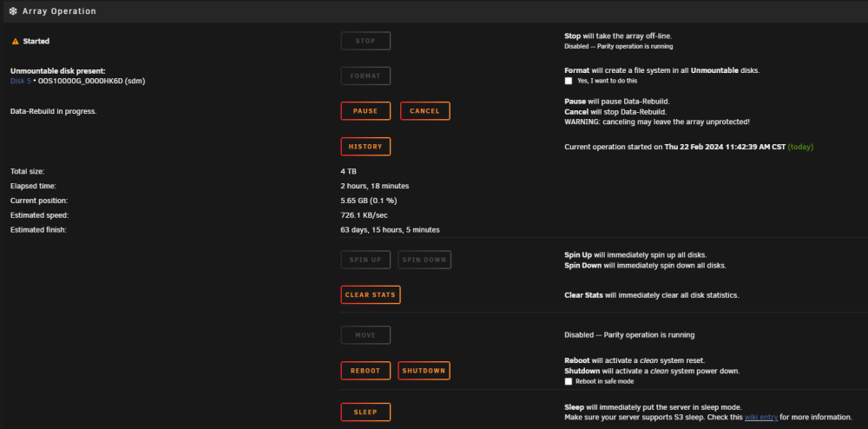This screenshot has width=868, height=429.
Task: Reboot the server
Action: (365, 371)
